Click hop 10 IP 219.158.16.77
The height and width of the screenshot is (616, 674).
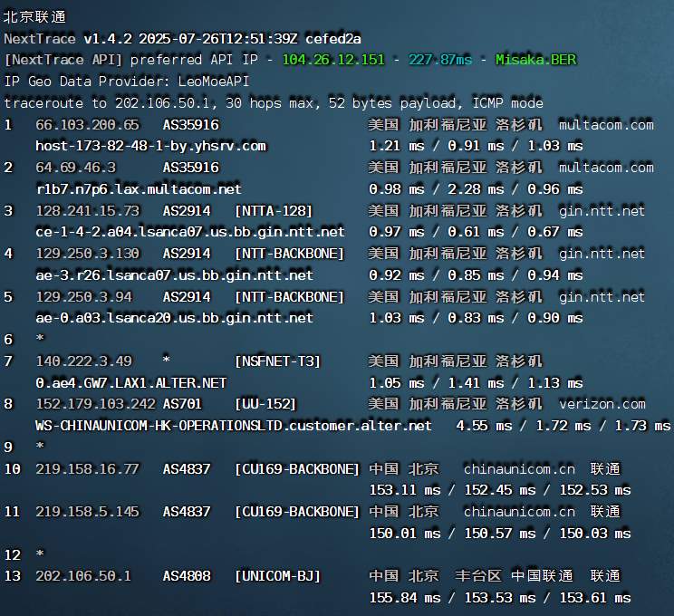pyautogui.click(x=87, y=468)
